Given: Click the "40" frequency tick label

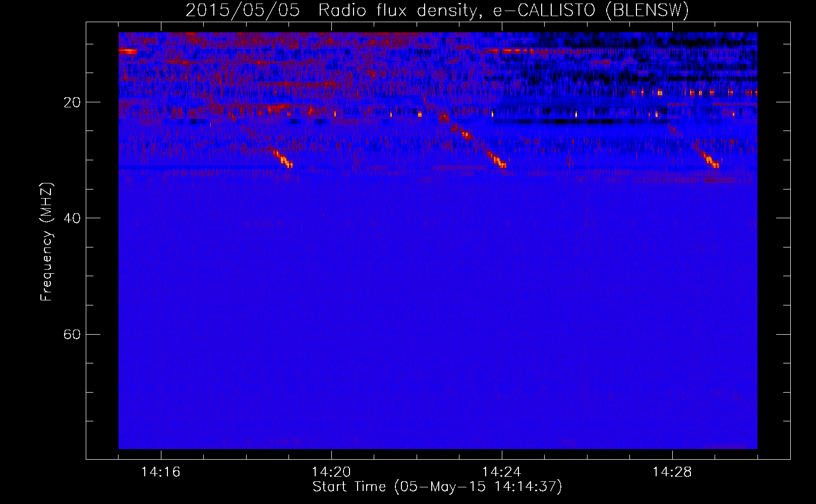Looking at the screenshot, I should click(x=72, y=218).
